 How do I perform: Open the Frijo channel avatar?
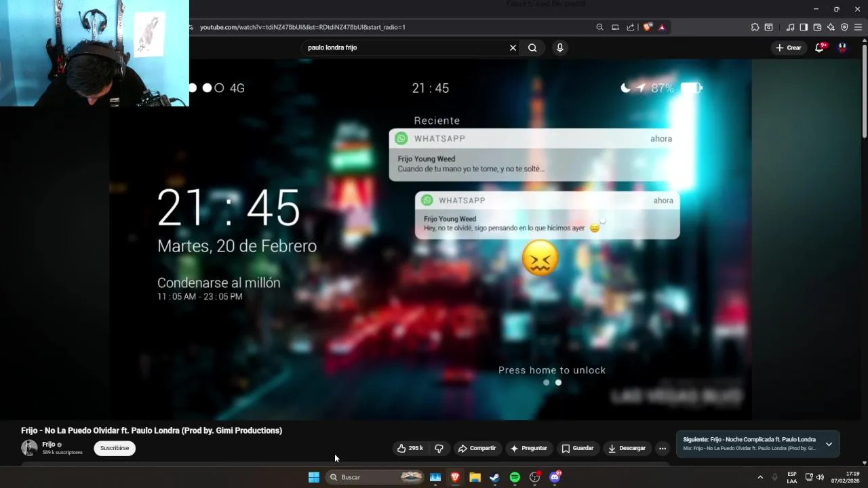29,448
